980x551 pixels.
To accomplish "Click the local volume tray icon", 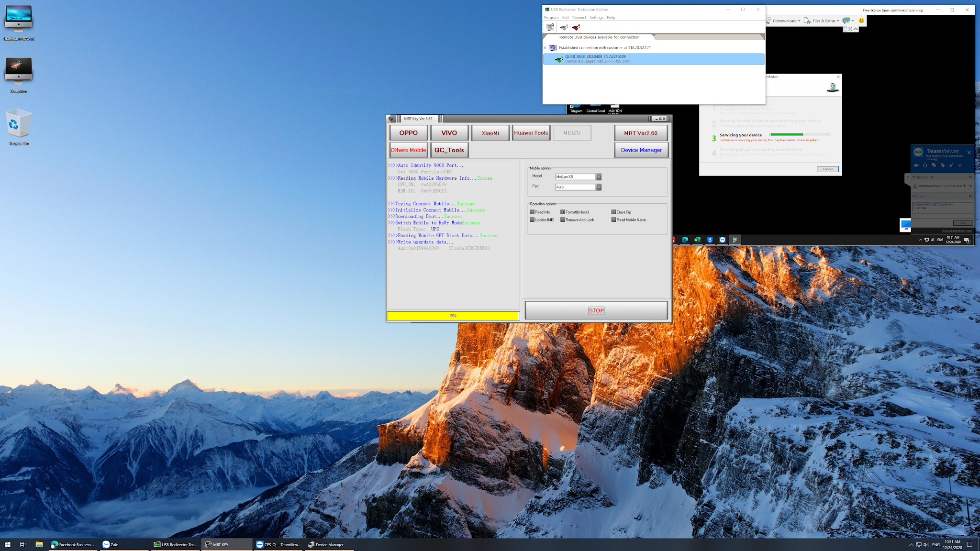I will click(925, 544).
